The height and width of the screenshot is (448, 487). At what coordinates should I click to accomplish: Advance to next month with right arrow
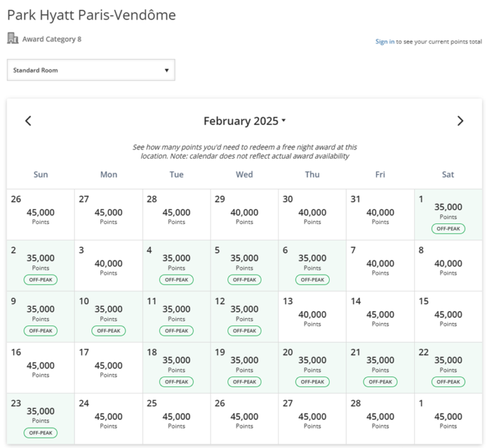tap(460, 121)
